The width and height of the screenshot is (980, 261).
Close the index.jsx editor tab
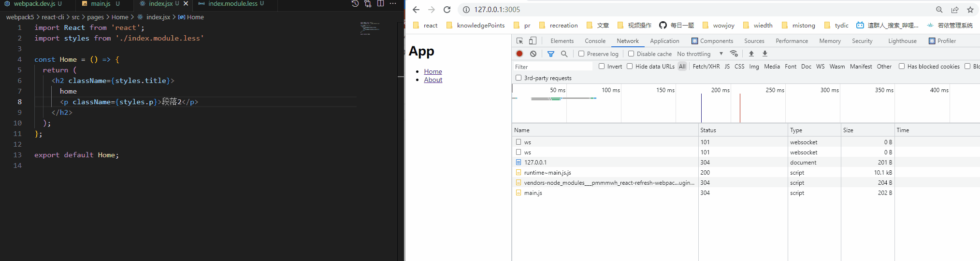tap(186, 3)
